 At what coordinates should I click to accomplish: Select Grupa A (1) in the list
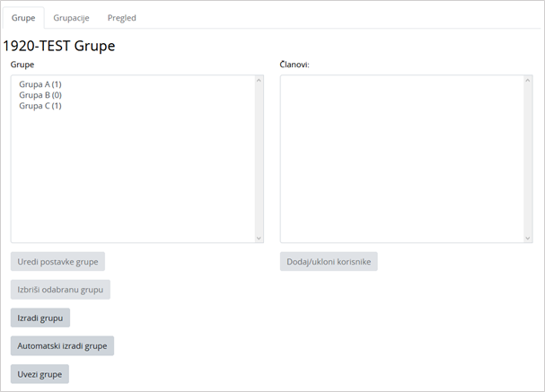[40, 84]
